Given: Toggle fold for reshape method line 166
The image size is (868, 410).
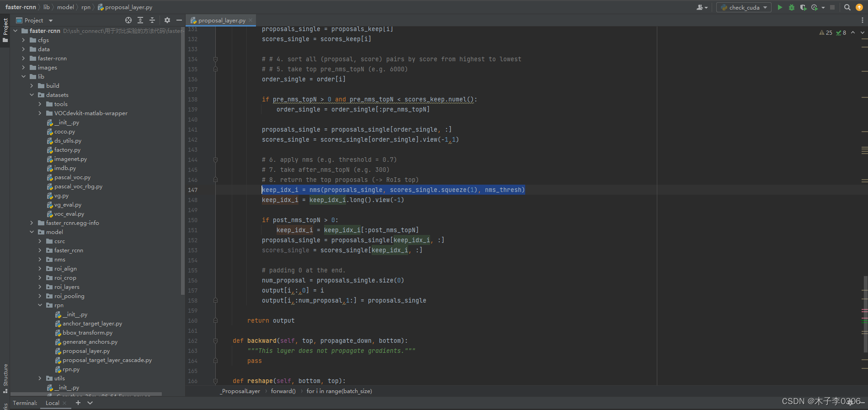Looking at the screenshot, I should 215,381.
